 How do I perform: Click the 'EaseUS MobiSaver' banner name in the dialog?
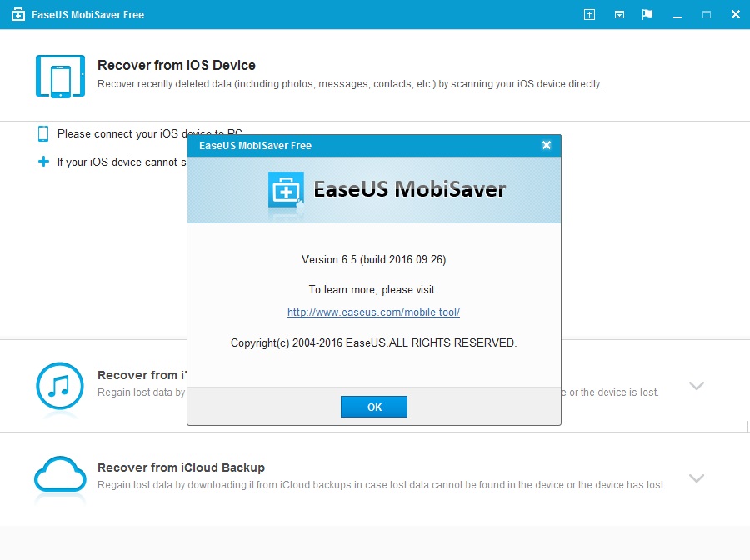click(409, 189)
